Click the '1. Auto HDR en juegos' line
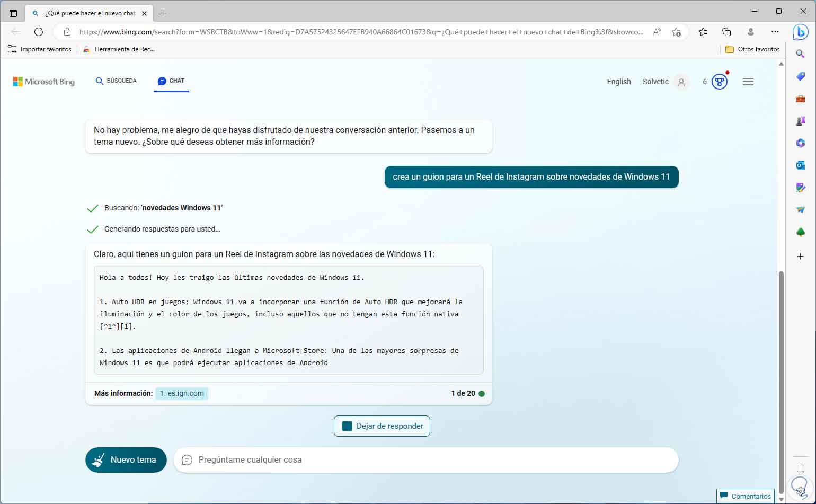816x504 pixels. [281, 314]
